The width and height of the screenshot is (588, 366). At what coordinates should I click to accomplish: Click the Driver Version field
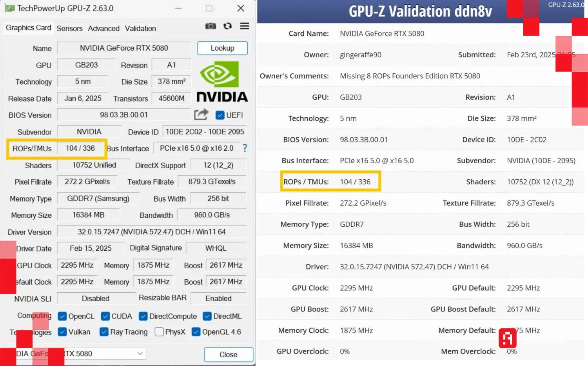coord(152,232)
